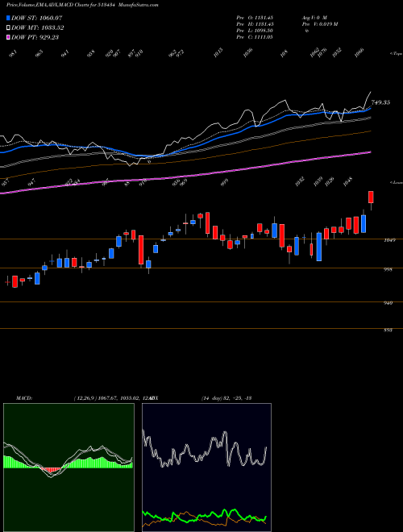Screen dimensions: 403x532
Task: Click the white DOW MT legend swatch
Action: (9, 28)
